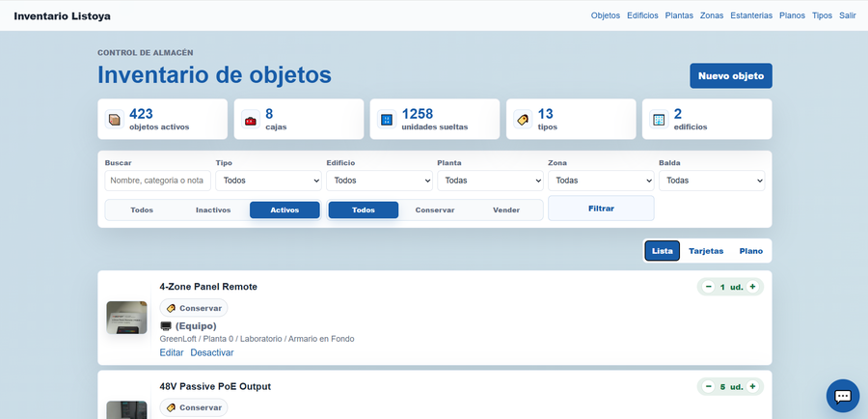Click the tag icon in 48V Passive PoE's Conservar badge
Screen dimensions: 868x419
tap(171, 407)
